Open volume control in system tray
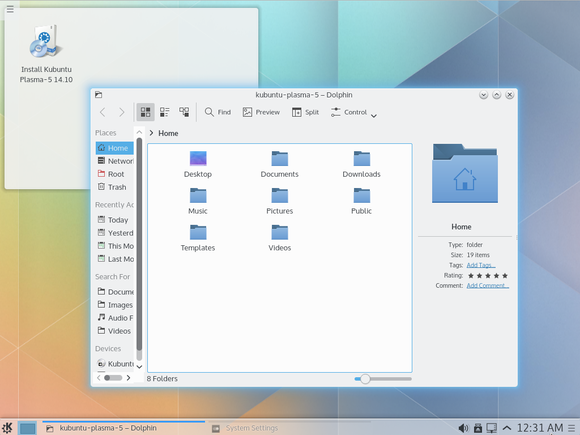 coord(463,428)
